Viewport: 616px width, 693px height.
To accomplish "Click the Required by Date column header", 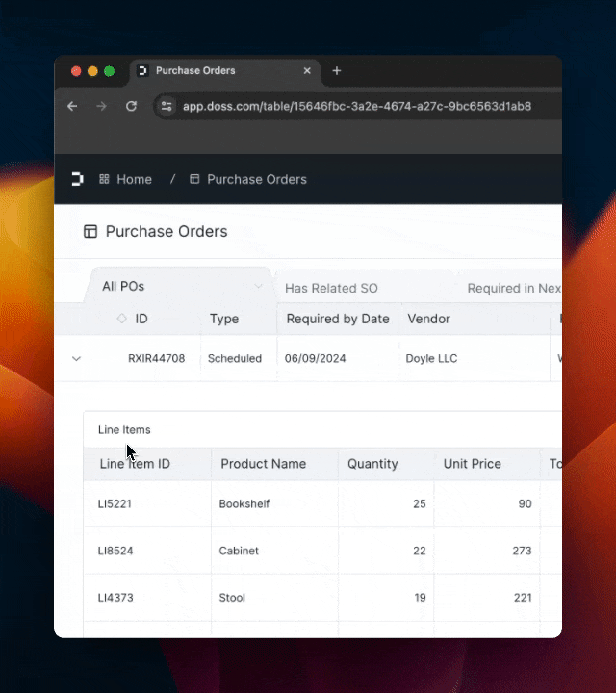I will tap(338, 319).
